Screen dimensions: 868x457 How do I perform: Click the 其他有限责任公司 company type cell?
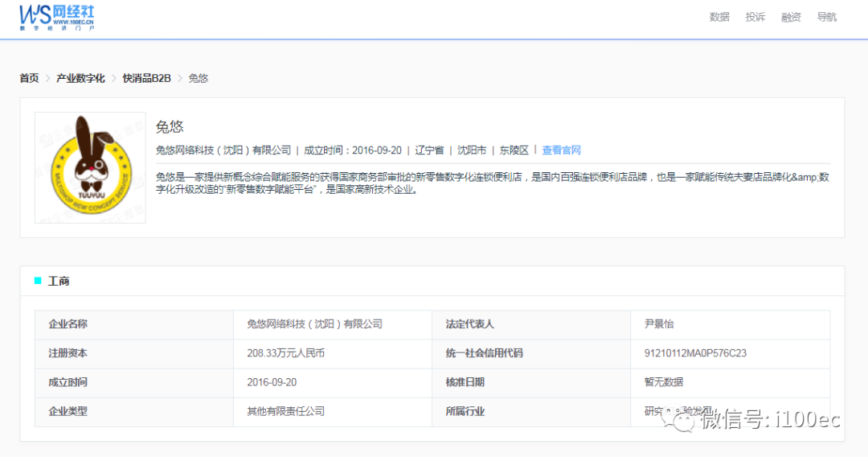(285, 411)
